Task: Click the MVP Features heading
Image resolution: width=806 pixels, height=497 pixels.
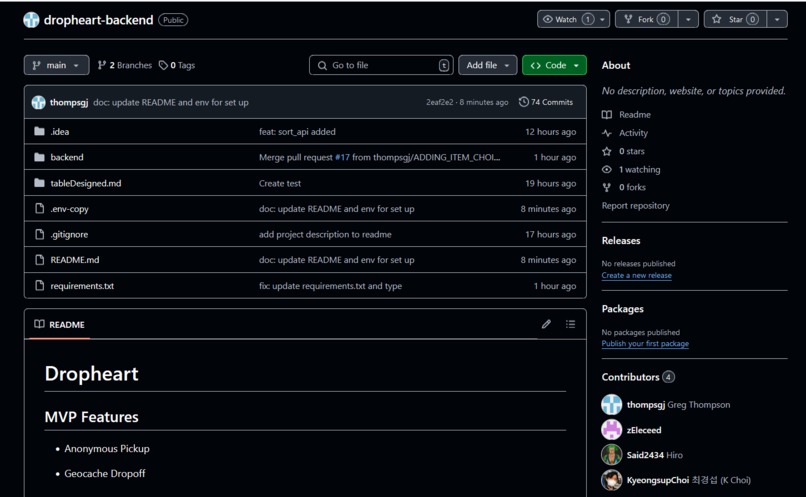Action: pyautogui.click(x=91, y=417)
